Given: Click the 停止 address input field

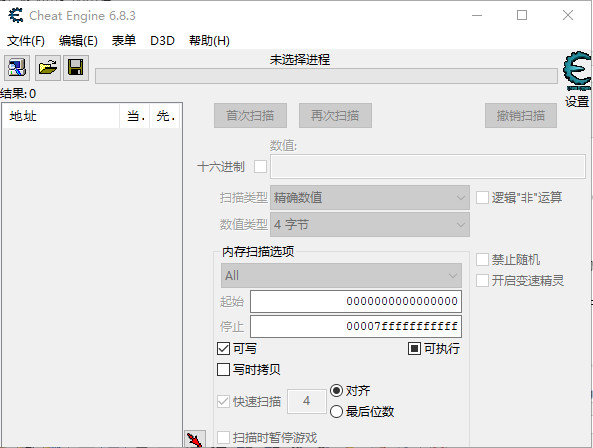Looking at the screenshot, I should click(x=356, y=326).
